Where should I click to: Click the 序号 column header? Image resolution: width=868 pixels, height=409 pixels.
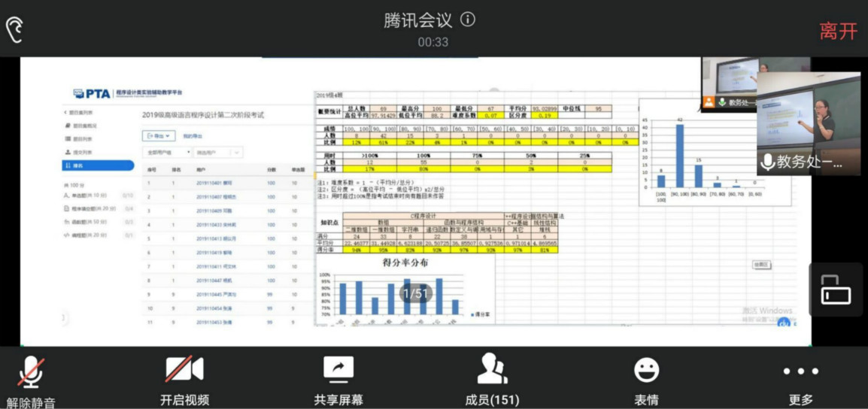pos(151,170)
